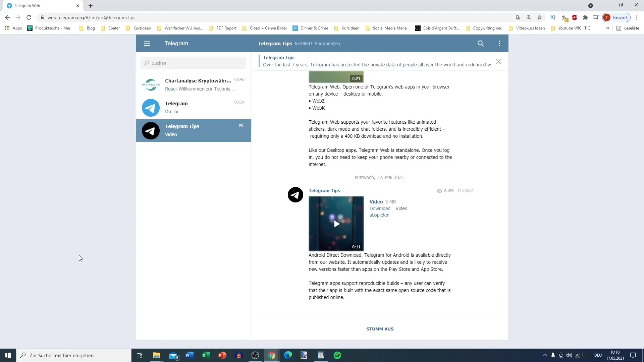Screen dimensions: 644x362
Task: Close the Telegram Web tab
Action: 78,6
